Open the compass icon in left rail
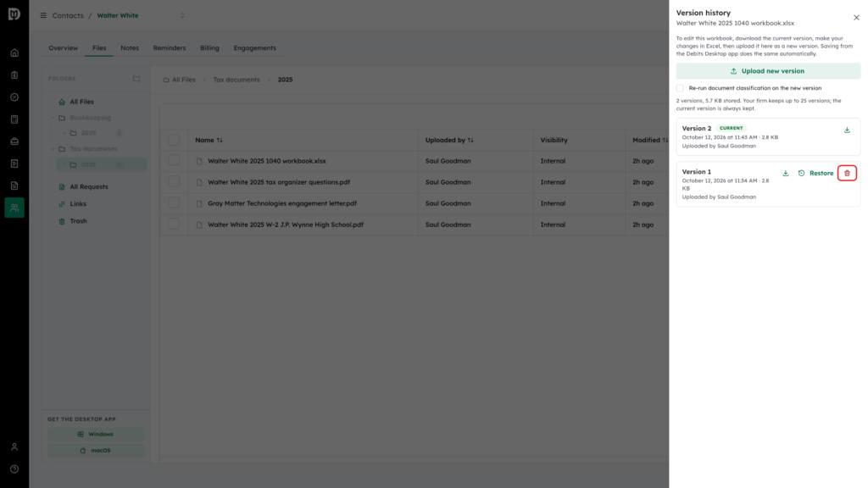This screenshot has width=868, height=488. click(14, 97)
